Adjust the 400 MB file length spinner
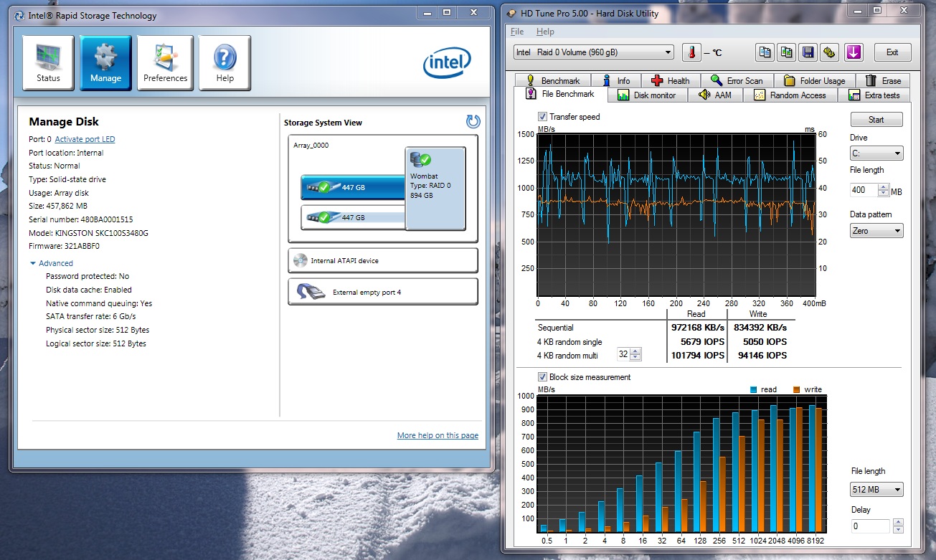 pyautogui.click(x=882, y=190)
